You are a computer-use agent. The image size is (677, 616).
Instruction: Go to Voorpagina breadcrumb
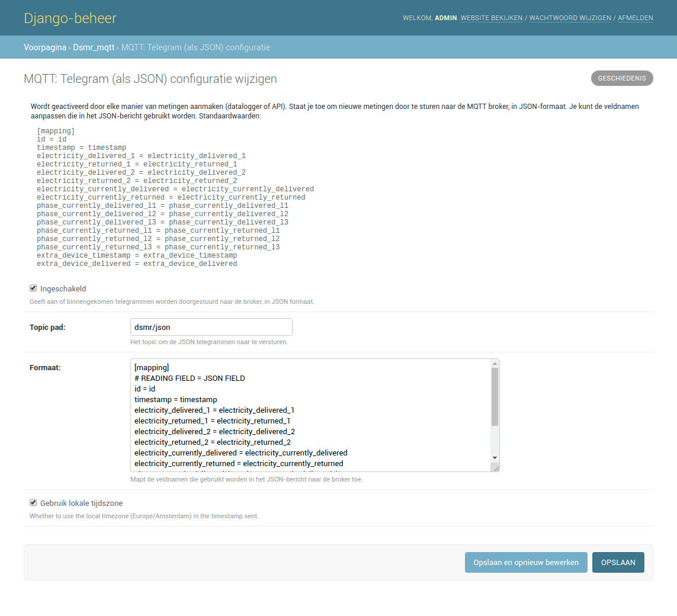(45, 47)
